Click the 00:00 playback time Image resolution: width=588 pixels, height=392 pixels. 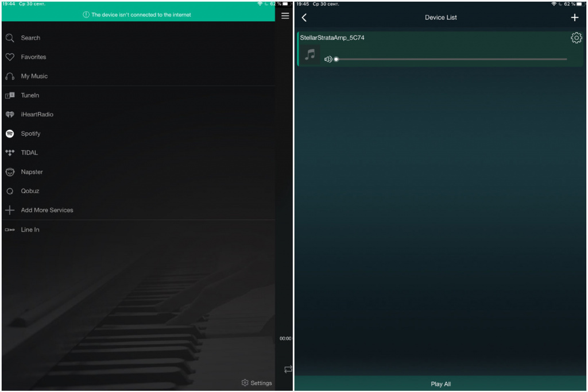tap(285, 339)
